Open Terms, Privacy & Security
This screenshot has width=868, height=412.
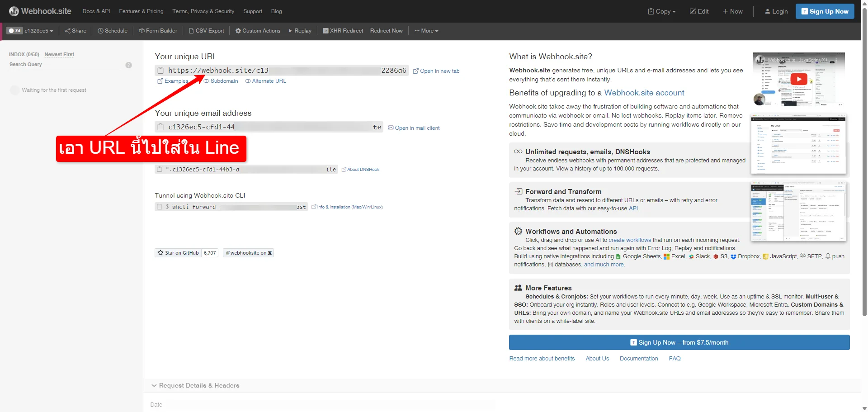tap(203, 11)
